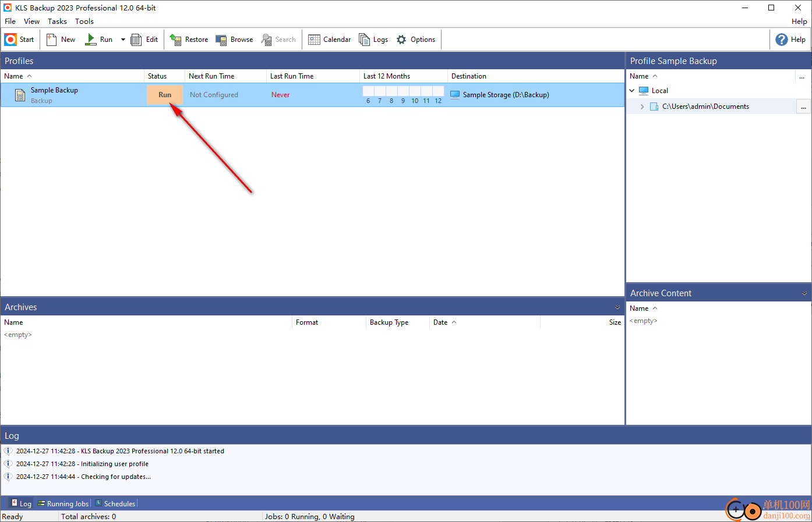This screenshot has width=812, height=522.
Task: Click the Checking for updates log entry
Action: [x=83, y=477]
